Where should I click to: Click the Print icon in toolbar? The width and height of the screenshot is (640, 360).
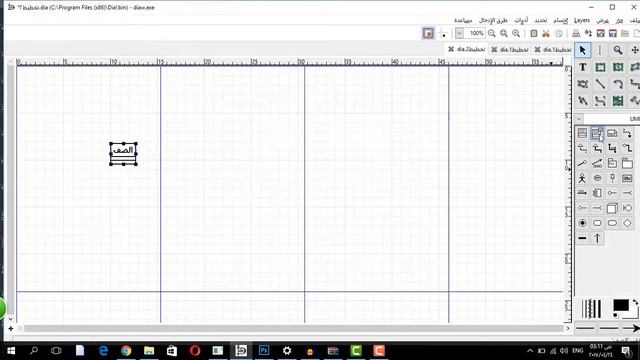(576, 33)
